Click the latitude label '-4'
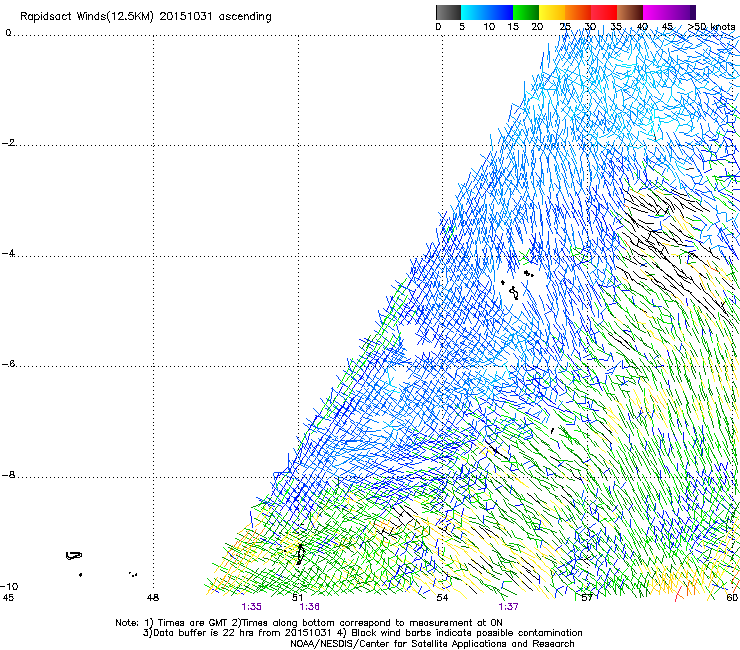 pyautogui.click(x=8, y=253)
